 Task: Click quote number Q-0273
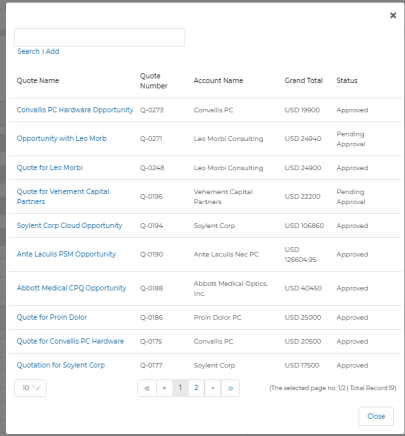(152, 110)
